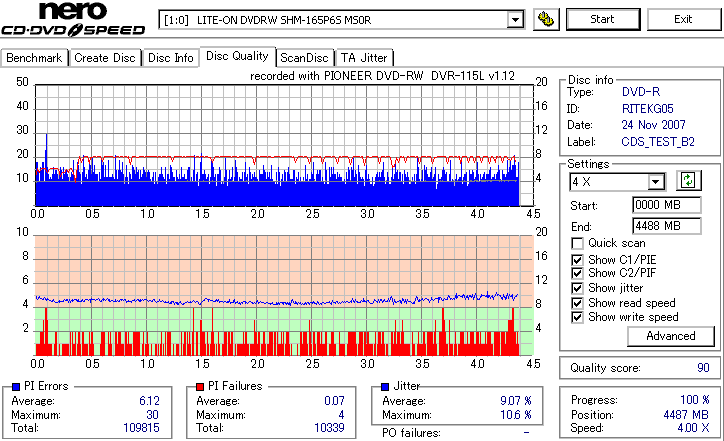Click the Start button

(603, 19)
